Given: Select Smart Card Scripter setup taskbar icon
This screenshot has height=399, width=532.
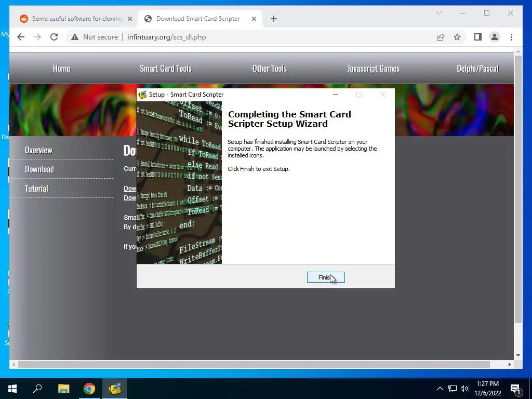Looking at the screenshot, I should coord(115,389).
